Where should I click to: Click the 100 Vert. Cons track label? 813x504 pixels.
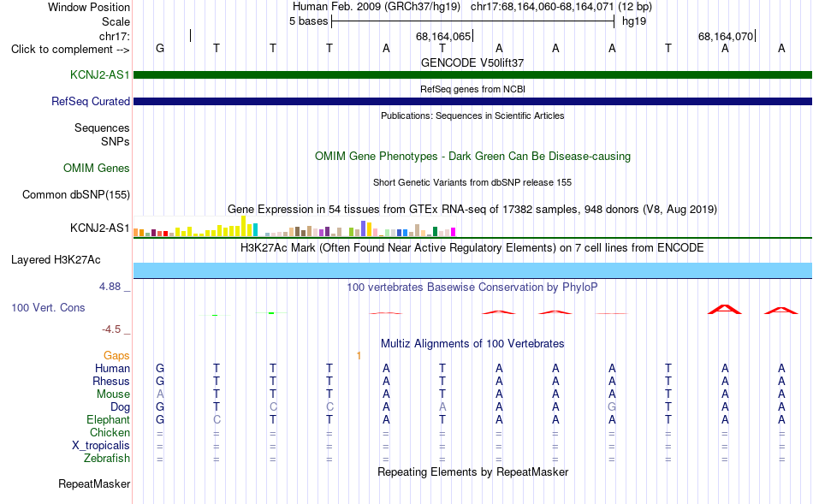point(48,307)
